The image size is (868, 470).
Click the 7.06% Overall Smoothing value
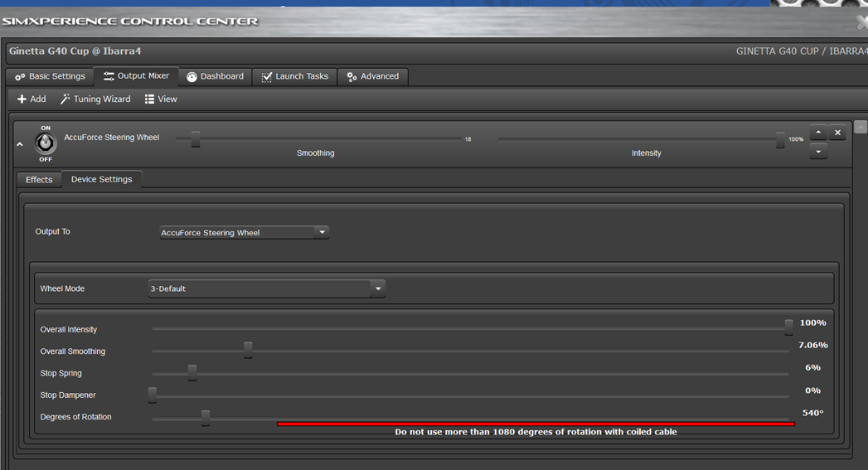(x=812, y=345)
